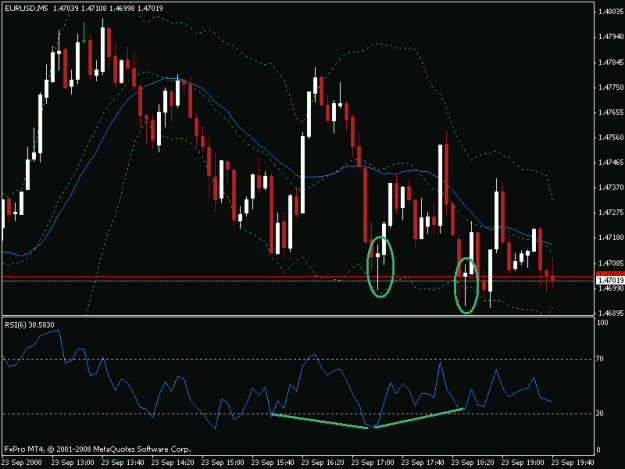This screenshot has height=469, width=625.
Task: Select the 23 Sep 19:00 time label
Action: (523, 463)
